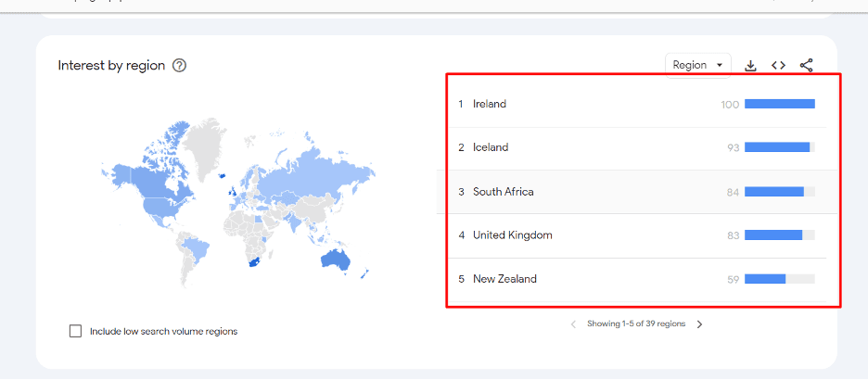Open the South Africa row
The image size is (868, 380).
pos(636,192)
